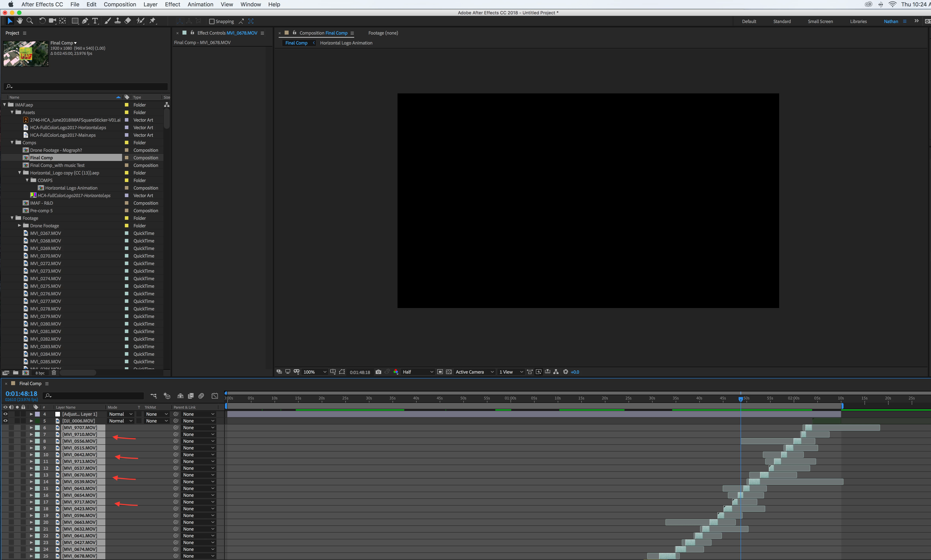Toggle visibility of DJI_0006.MOV layer
This screenshot has width=931, height=560.
pos(5,421)
